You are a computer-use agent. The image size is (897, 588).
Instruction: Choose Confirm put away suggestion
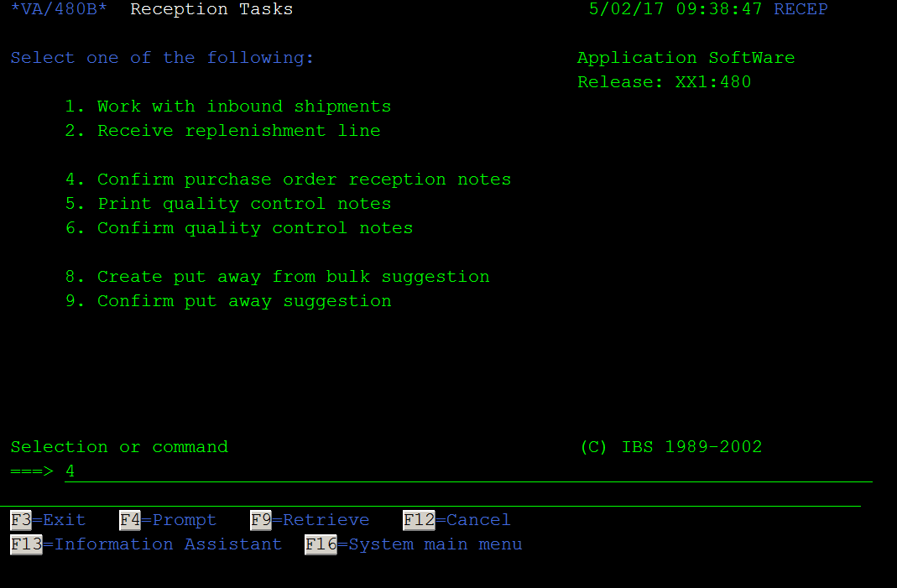[x=228, y=301]
